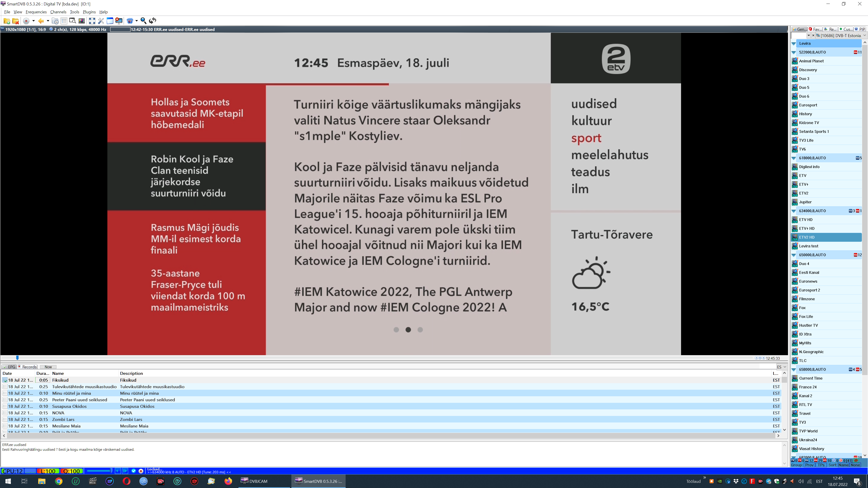Screen dimensions: 868x488
Task: Open Firefox from the Windows taskbar
Action: pyautogui.click(x=228, y=481)
